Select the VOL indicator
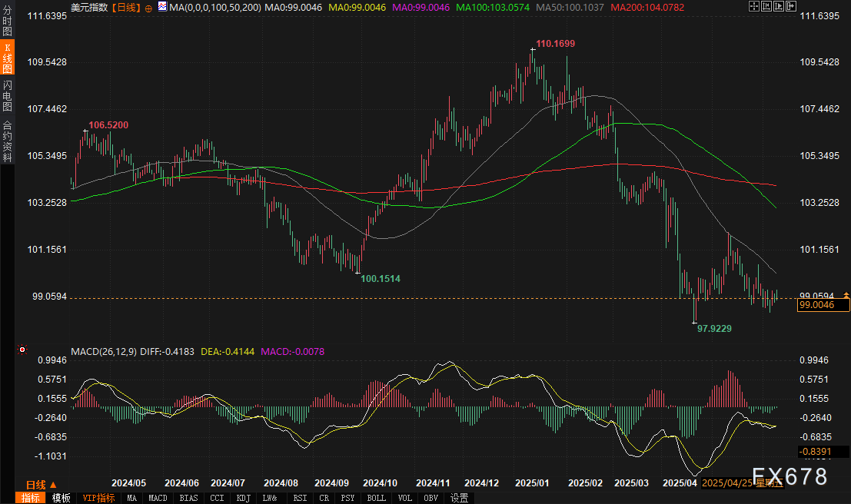 tap(405, 498)
